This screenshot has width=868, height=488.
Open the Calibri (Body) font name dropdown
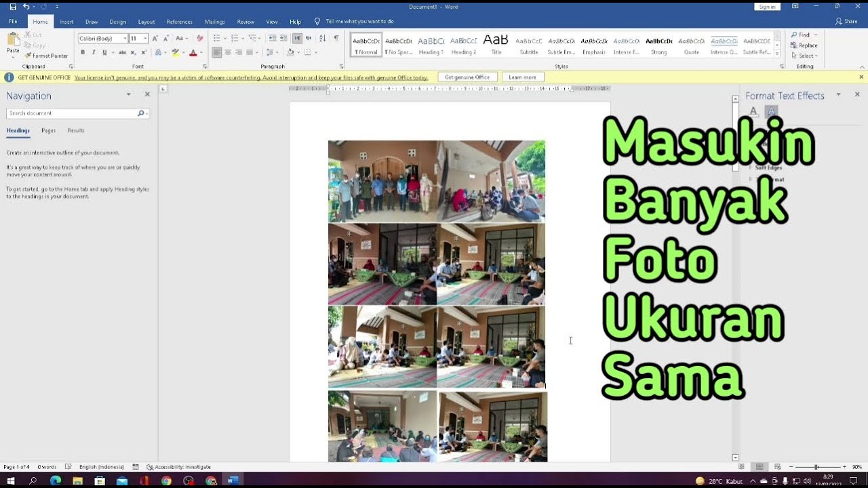click(x=125, y=39)
